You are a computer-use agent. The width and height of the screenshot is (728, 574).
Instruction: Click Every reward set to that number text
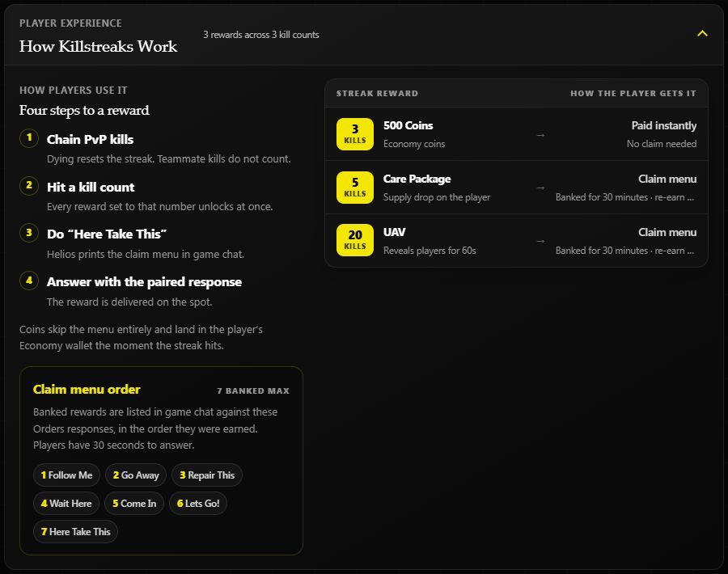pos(159,206)
